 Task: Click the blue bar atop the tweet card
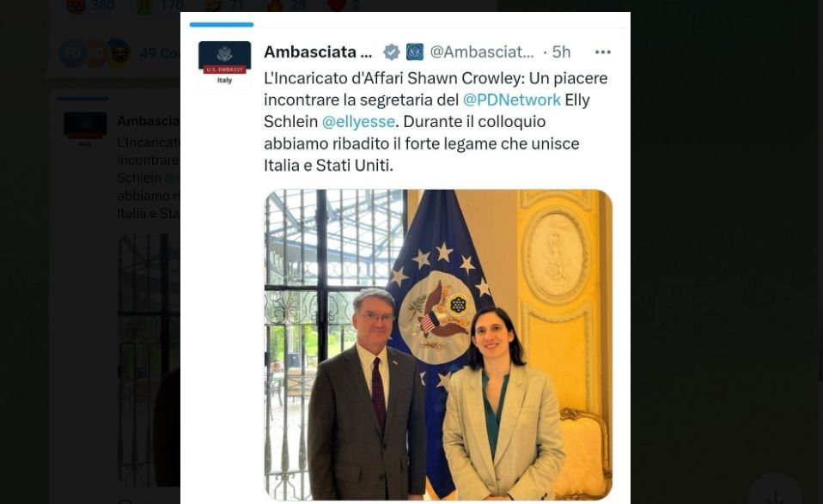click(222, 24)
